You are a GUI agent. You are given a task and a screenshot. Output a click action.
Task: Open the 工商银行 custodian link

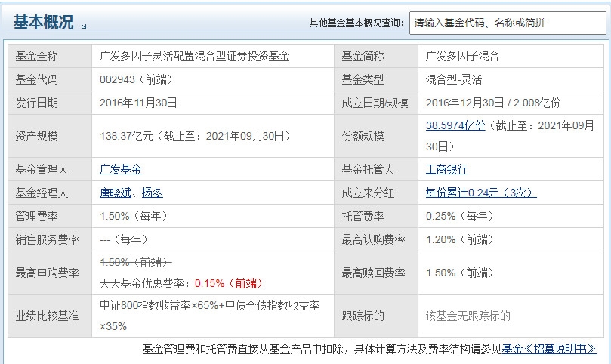click(447, 169)
